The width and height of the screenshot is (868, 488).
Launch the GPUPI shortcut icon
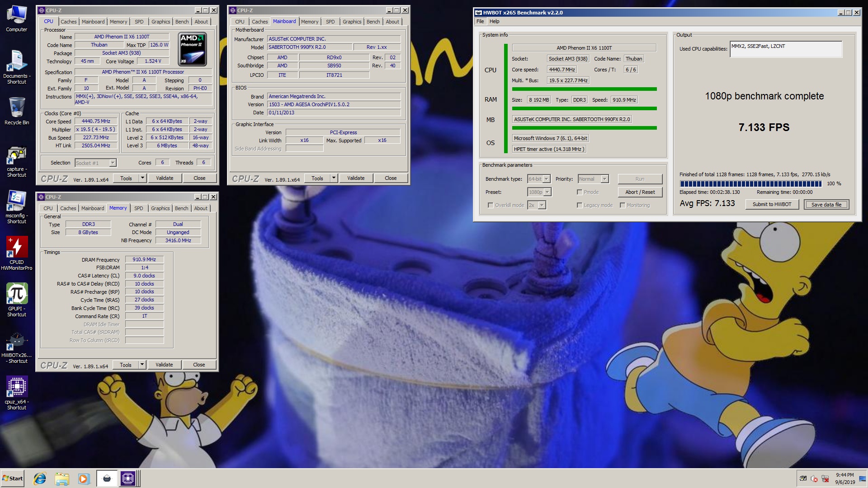point(17,300)
